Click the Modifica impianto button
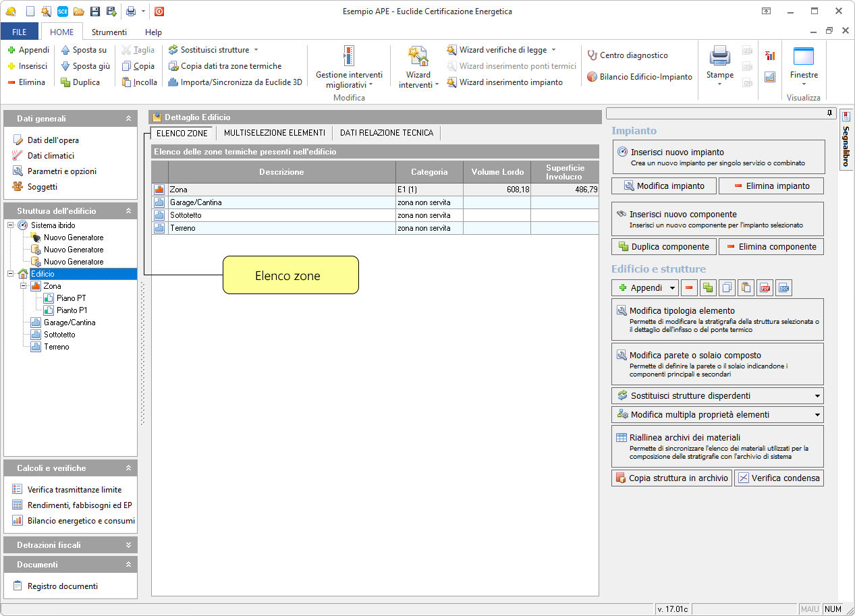Viewport: 855px width, 616px height. pos(663,186)
